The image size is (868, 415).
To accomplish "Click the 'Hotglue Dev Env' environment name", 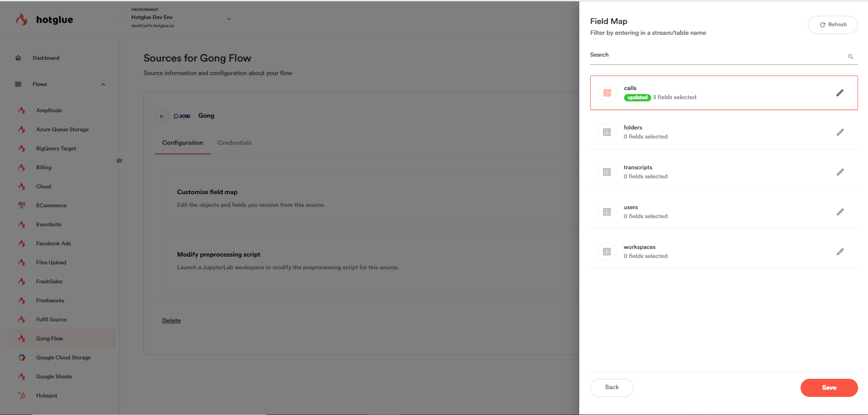I will click(152, 17).
